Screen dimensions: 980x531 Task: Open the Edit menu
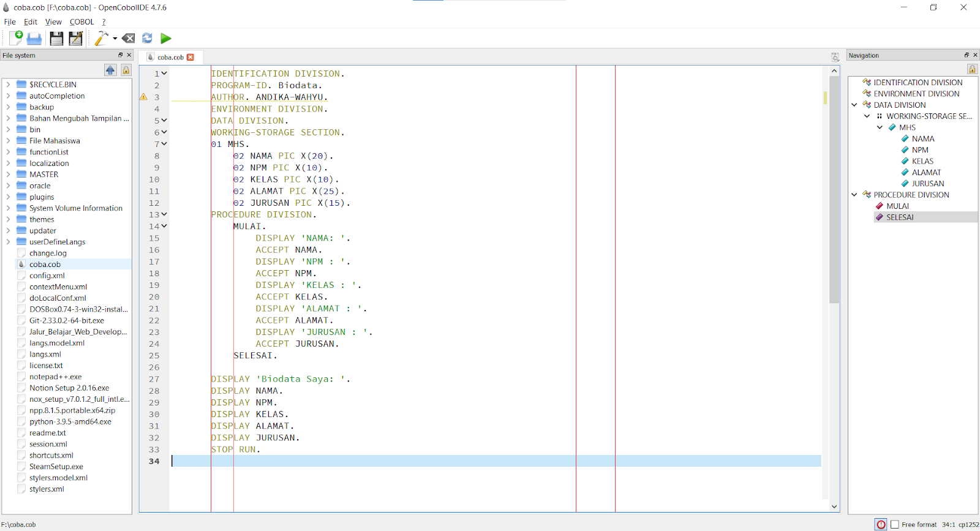click(x=31, y=21)
